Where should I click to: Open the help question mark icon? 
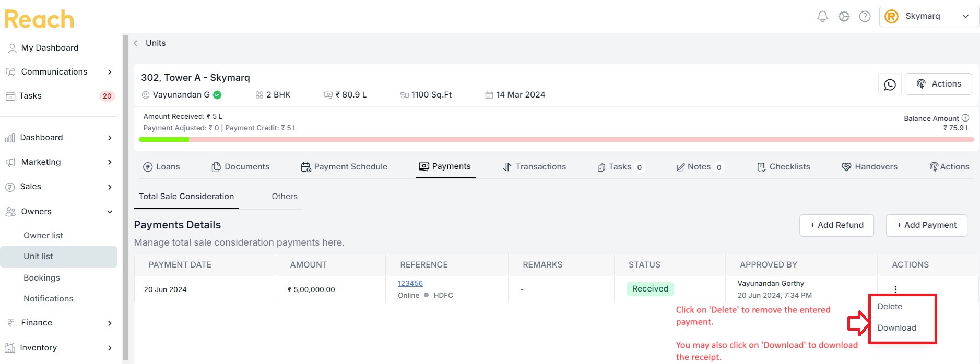865,16
